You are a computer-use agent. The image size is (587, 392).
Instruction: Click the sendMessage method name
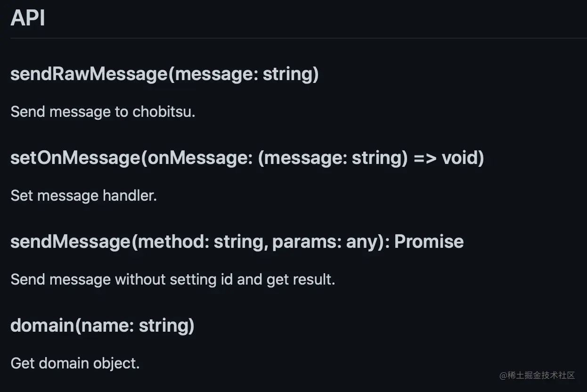click(x=70, y=242)
